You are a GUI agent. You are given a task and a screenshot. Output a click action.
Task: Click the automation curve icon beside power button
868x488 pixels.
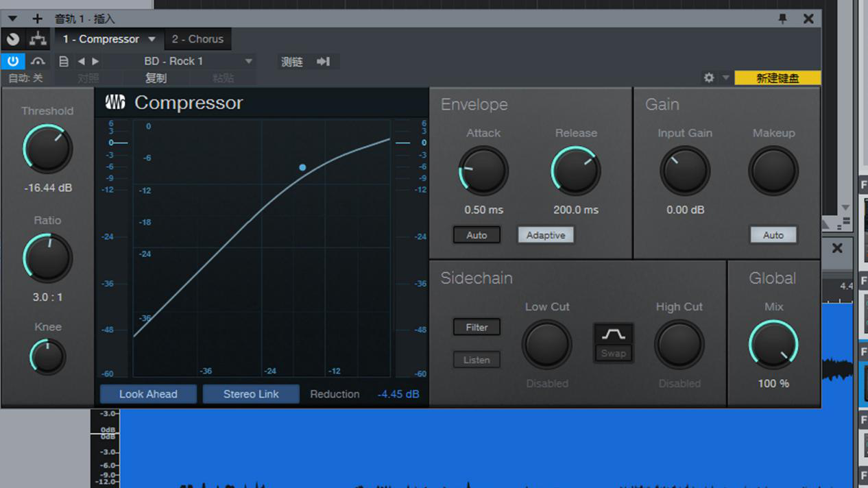click(x=38, y=61)
